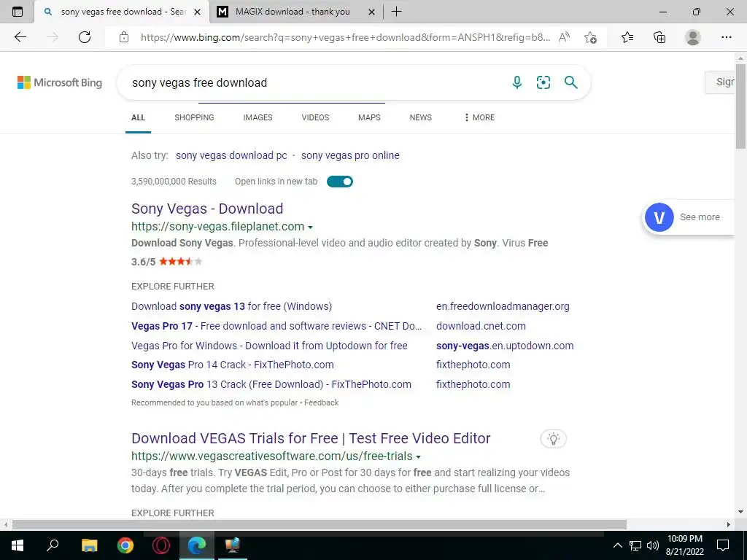Close the MAGIX download tab
This screenshot has height=560, width=747.
coord(371,12)
